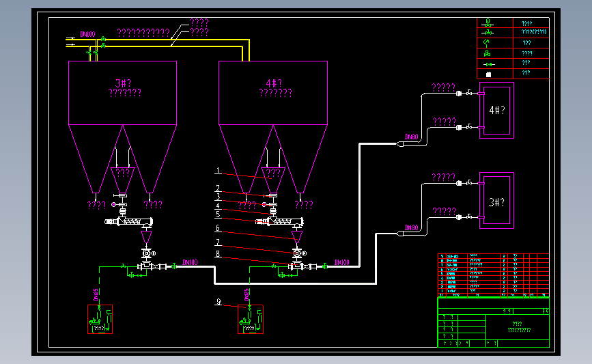Select the DN100 label on the 4# tank outlet line
Screen dimensions: 592x364
pos(341,262)
